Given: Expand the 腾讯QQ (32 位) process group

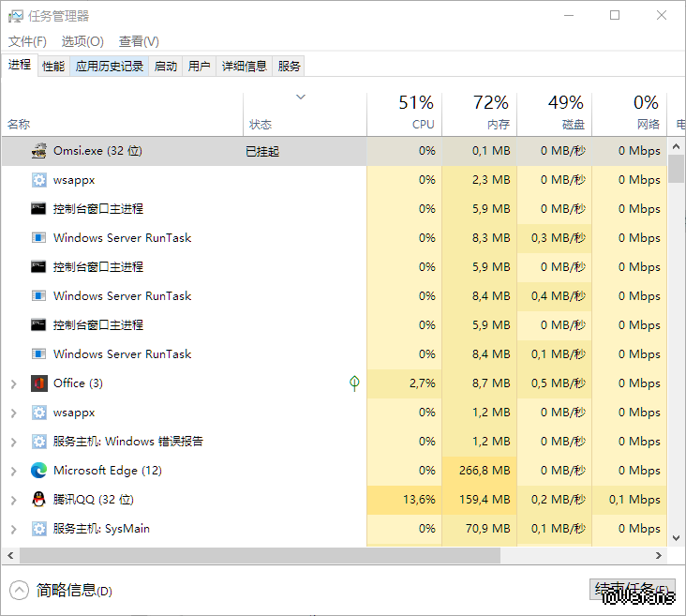Looking at the screenshot, I should (x=13, y=500).
